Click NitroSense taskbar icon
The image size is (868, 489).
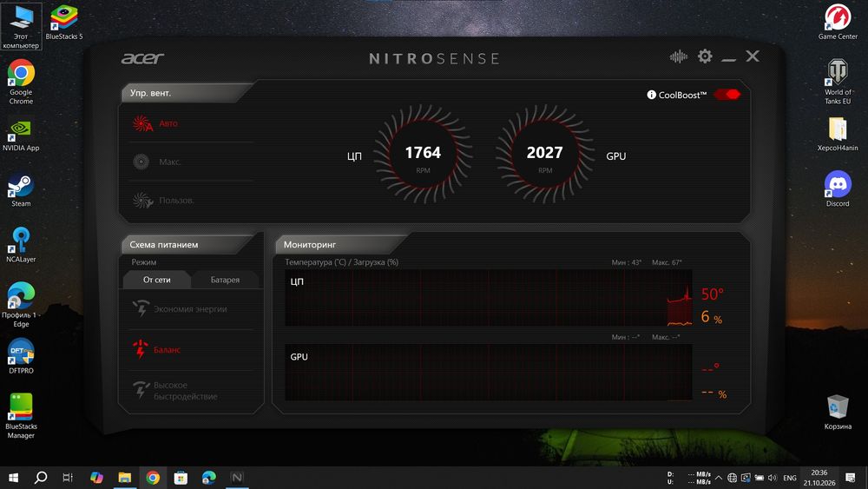pyautogui.click(x=237, y=478)
